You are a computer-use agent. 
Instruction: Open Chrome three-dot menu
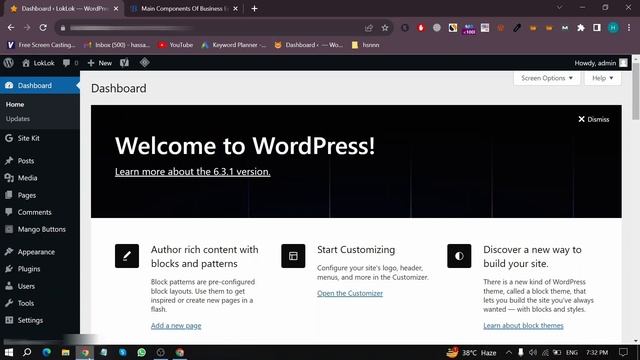629,28
